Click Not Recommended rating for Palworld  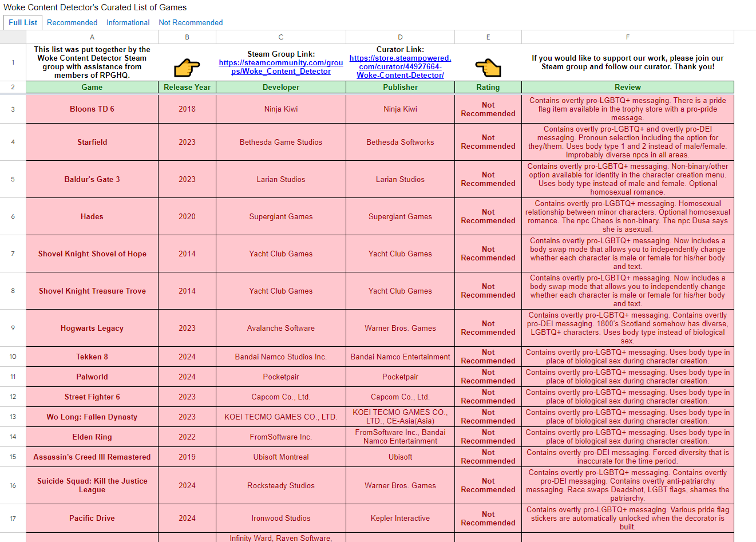[x=488, y=377]
